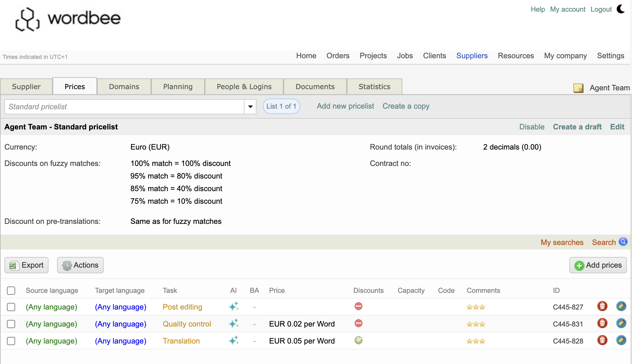Tick the Post editing row checkbox
The image size is (632, 364).
[x=11, y=307]
